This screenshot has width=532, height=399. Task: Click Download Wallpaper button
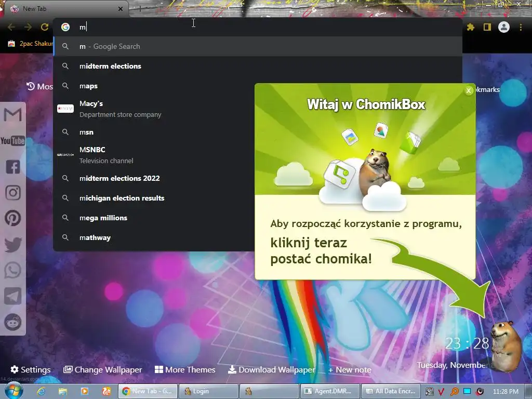[272, 369]
